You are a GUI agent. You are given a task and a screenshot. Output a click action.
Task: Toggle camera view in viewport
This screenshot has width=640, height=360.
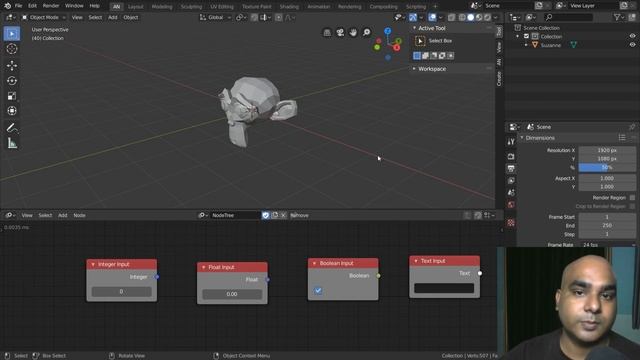pos(340,32)
